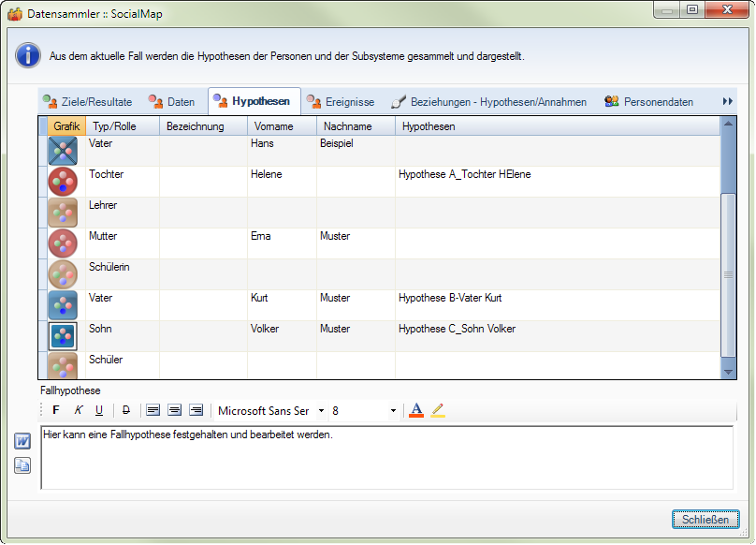Click the Word export icon

click(22, 441)
